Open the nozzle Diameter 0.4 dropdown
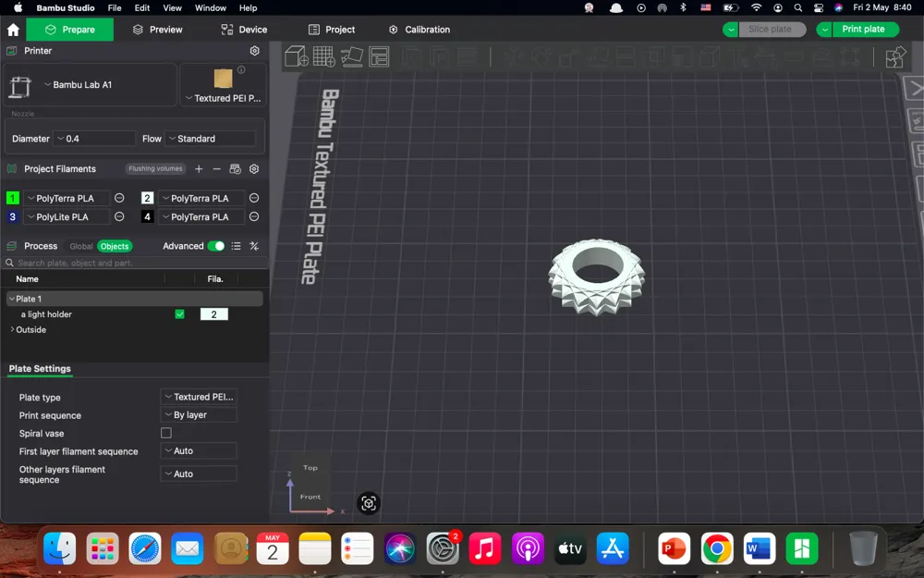924x578 pixels. coord(94,139)
